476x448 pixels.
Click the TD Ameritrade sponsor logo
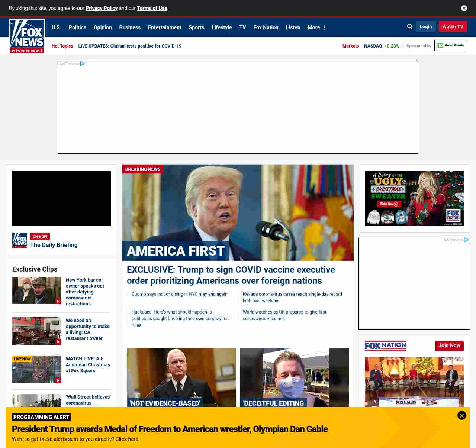coord(450,45)
